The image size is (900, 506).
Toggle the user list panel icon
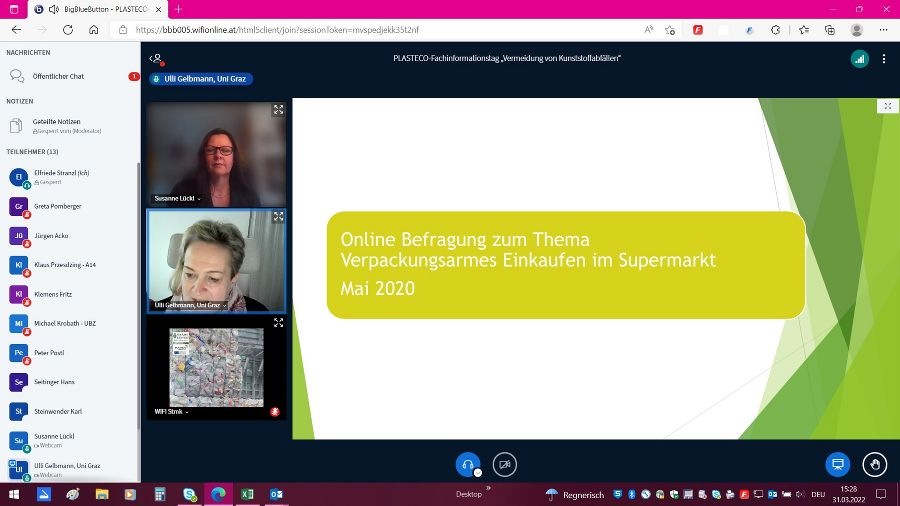[156, 59]
